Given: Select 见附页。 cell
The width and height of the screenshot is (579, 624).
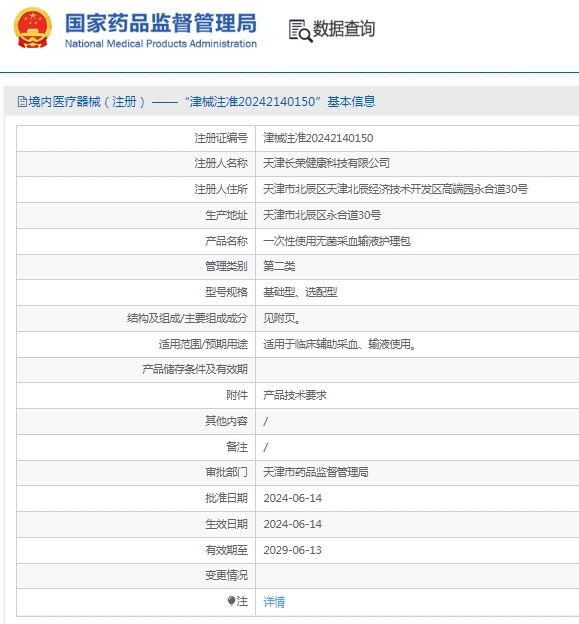Looking at the screenshot, I should [282, 318].
